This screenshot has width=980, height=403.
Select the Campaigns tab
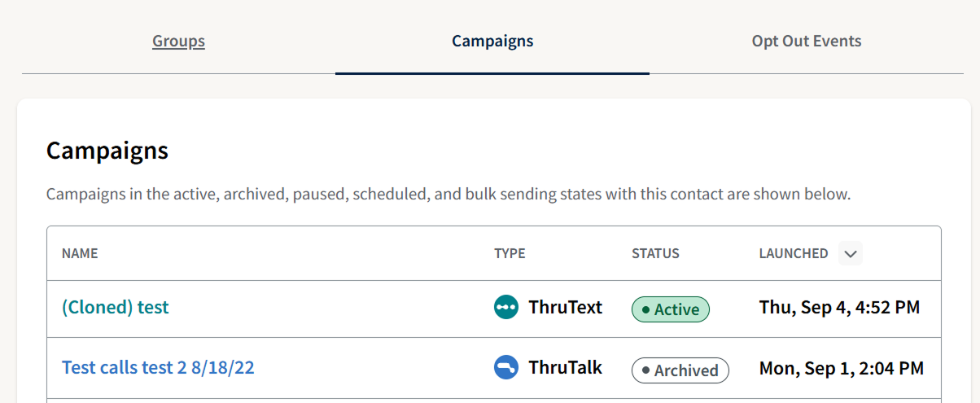coord(492,41)
